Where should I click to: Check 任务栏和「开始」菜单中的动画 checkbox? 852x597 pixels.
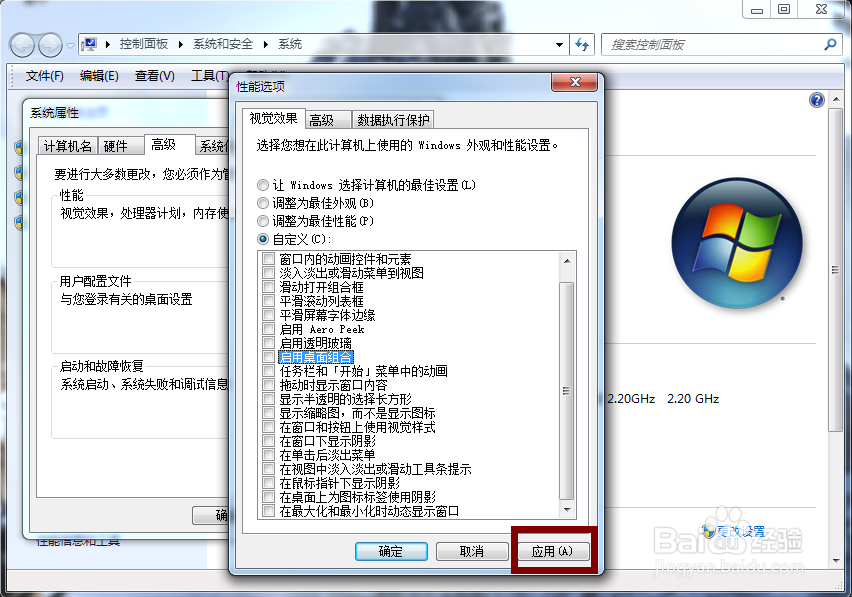coord(268,371)
